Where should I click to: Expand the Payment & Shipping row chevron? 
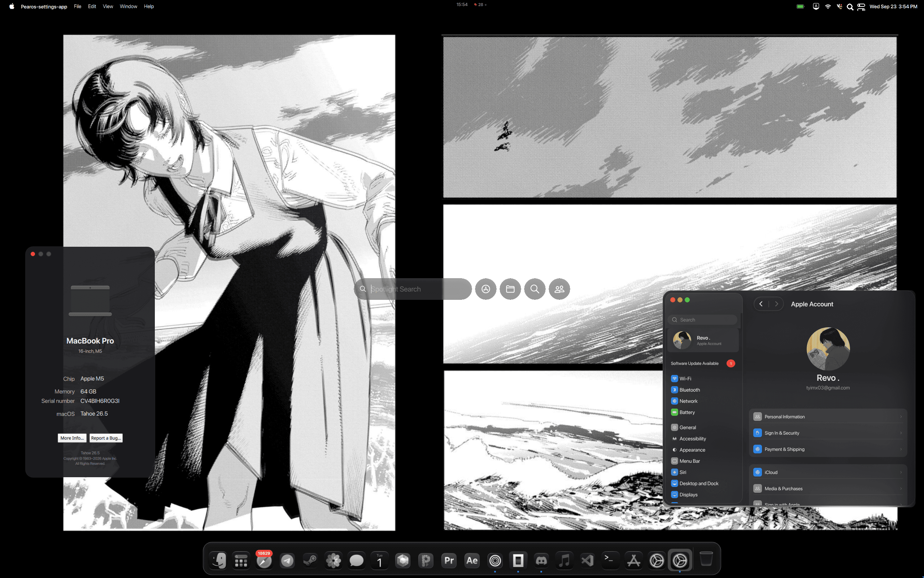(901, 449)
